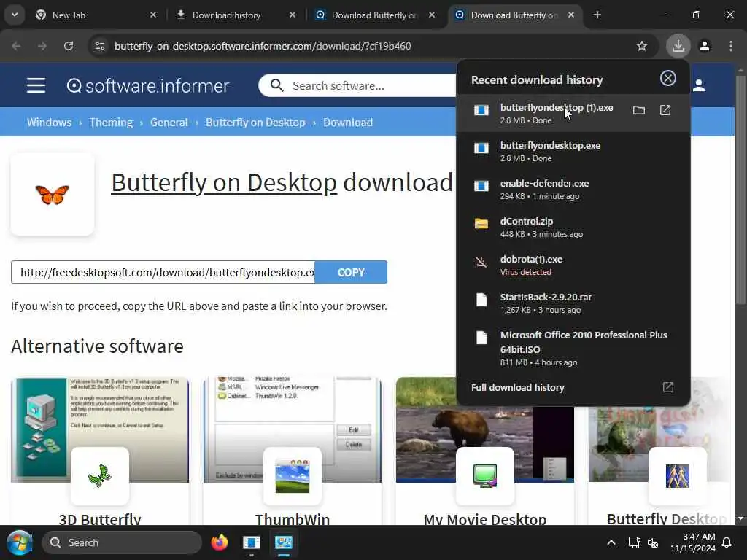This screenshot has width=747, height=560.
Task: View site information icon in address bar
Action: (x=99, y=46)
